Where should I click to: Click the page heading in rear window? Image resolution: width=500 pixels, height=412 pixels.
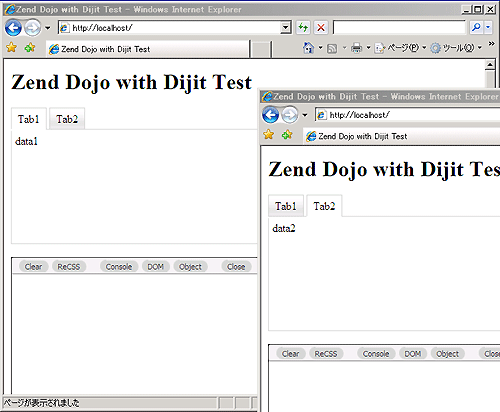point(131,82)
